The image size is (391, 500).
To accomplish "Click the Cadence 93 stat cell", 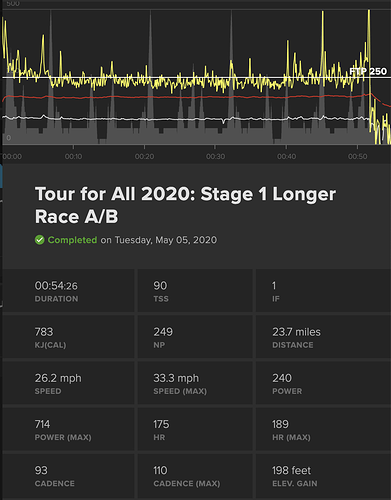I will [x=68, y=476].
